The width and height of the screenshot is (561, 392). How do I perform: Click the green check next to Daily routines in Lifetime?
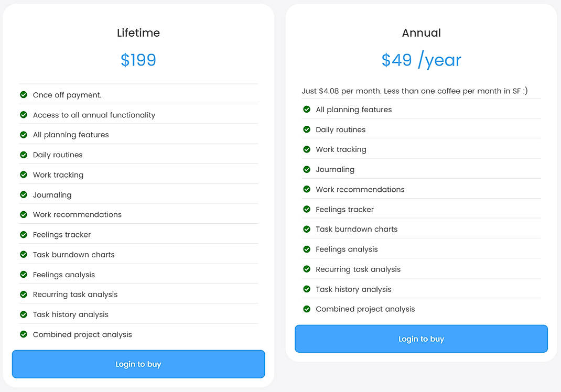pos(24,155)
